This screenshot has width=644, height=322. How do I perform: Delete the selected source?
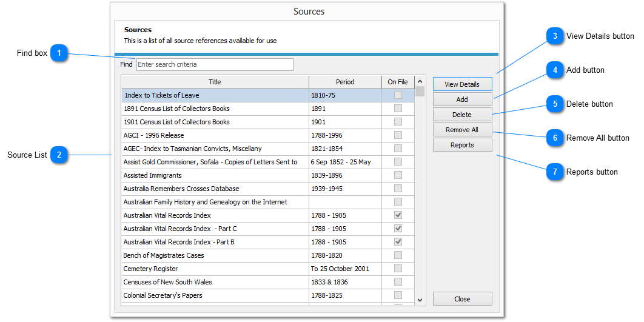tap(462, 115)
